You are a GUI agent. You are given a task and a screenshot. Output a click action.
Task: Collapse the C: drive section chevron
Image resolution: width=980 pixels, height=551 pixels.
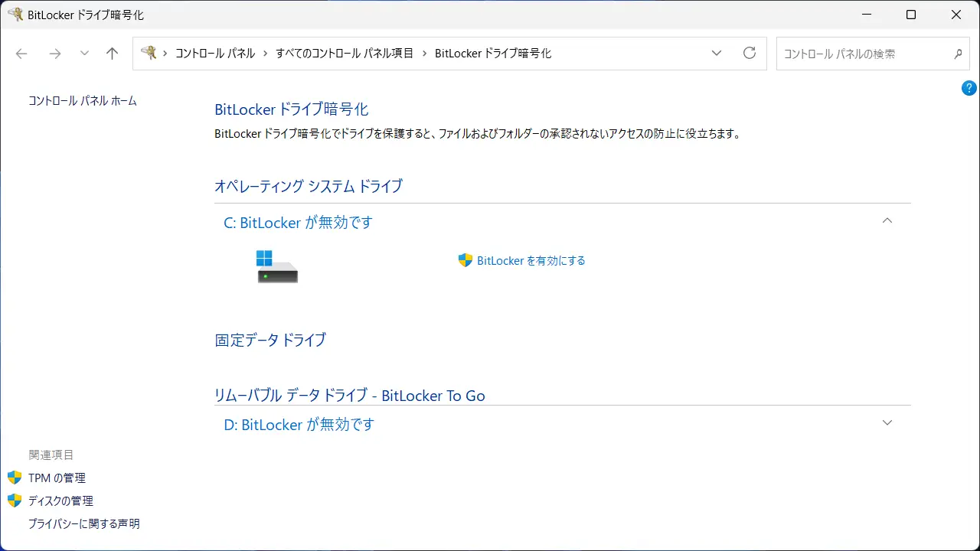[x=887, y=220]
